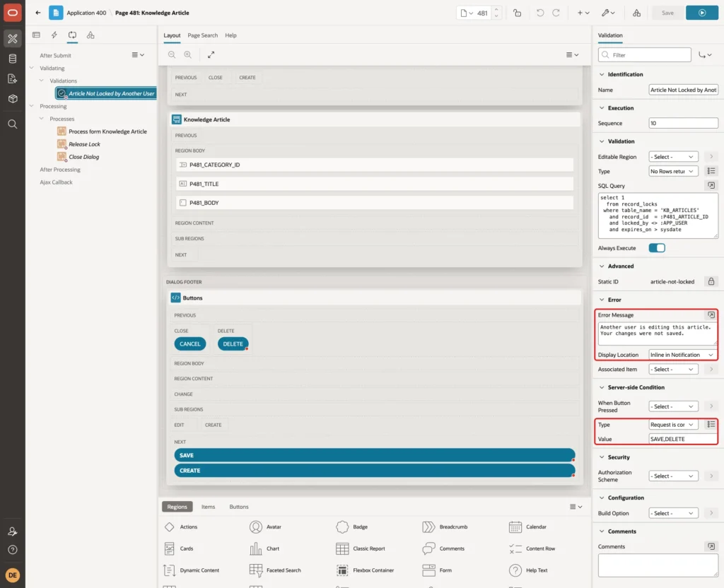The image size is (724, 588).
Task: Open the Display Location dropdown
Action: point(682,355)
